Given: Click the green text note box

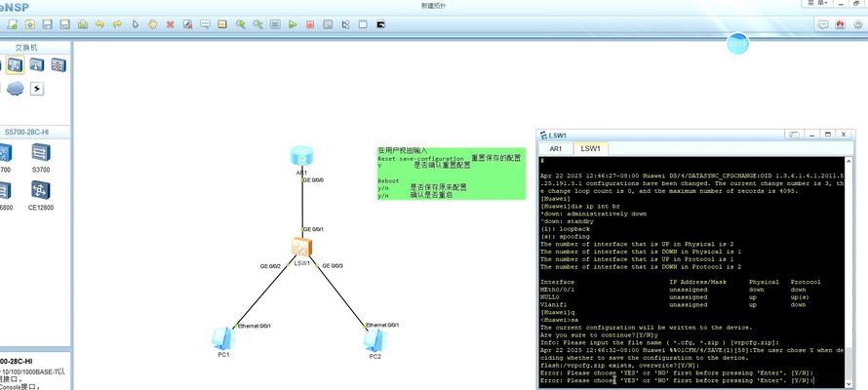Looking at the screenshot, I should click(450, 175).
